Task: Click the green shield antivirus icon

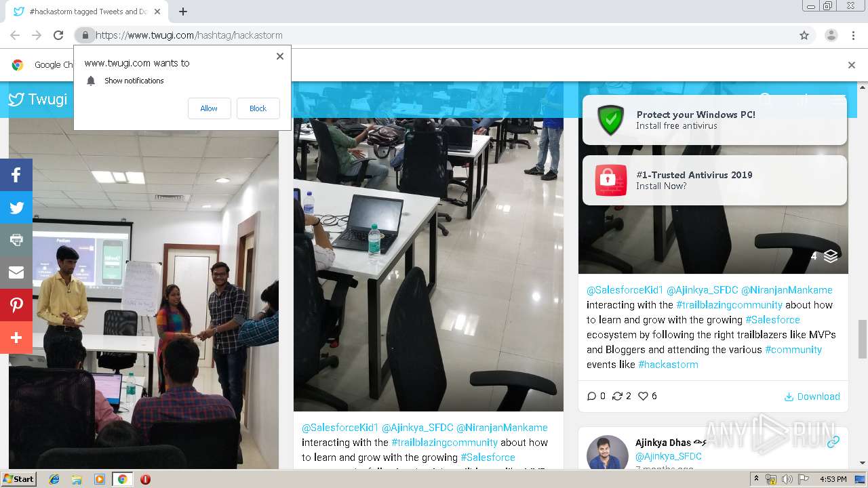Action: (610, 120)
